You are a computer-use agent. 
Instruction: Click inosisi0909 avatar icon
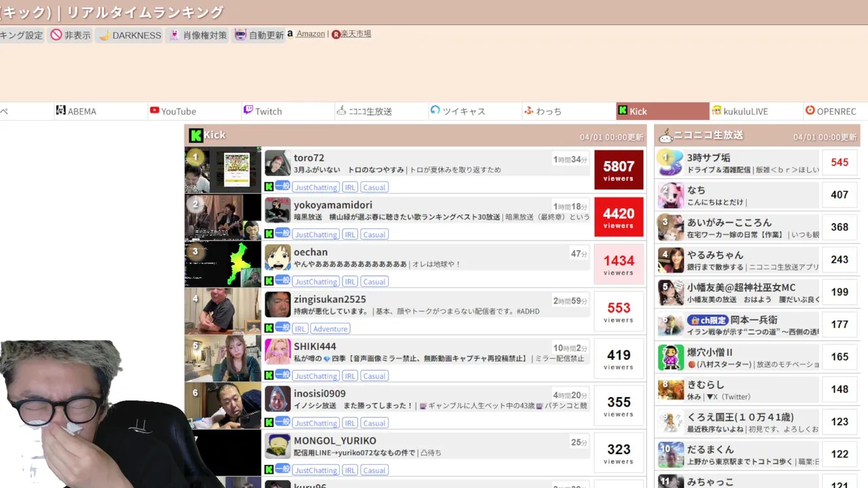pyautogui.click(x=277, y=399)
